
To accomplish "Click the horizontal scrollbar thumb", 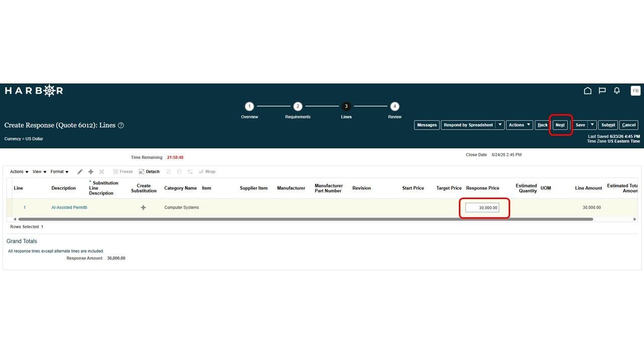I will coord(305,219).
